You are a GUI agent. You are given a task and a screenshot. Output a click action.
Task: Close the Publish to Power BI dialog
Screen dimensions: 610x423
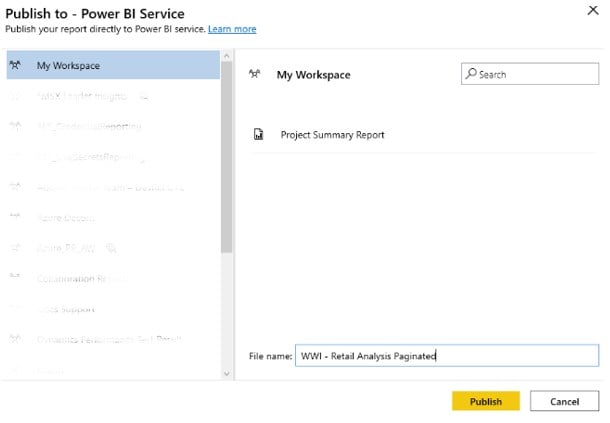pos(593,11)
